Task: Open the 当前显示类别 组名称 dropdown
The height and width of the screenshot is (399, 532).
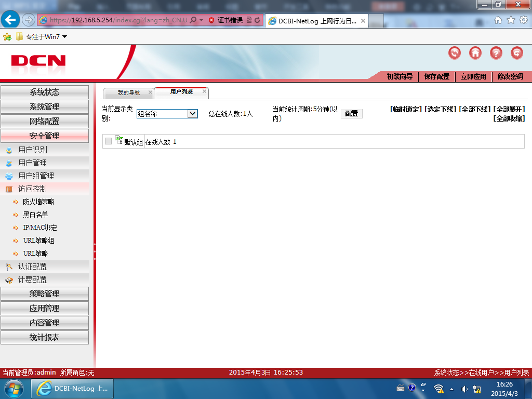Action: click(x=167, y=114)
